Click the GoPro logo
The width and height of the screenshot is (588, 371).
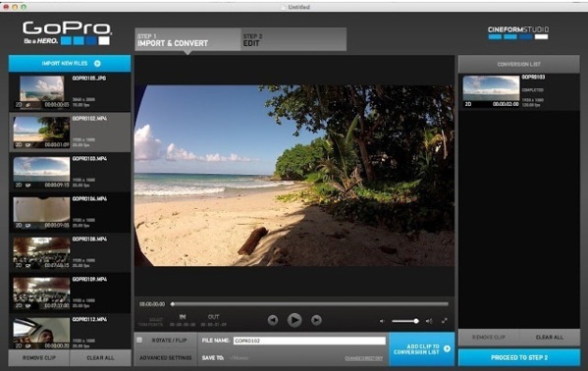click(67, 33)
